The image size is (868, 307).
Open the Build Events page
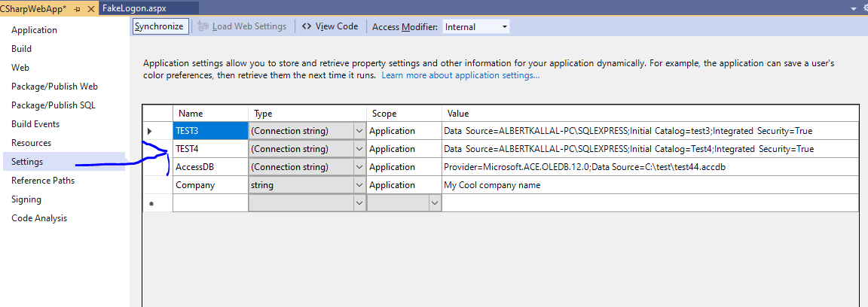click(x=35, y=124)
